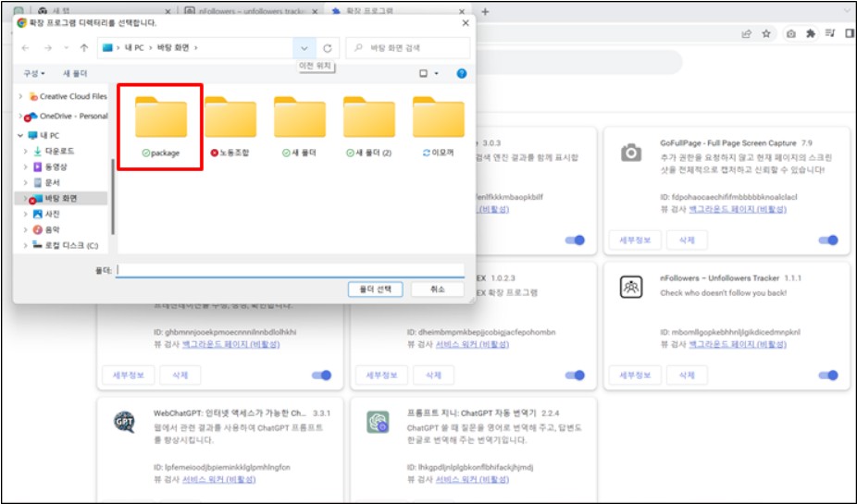Click the 프롬프트 지니 extension card icon
Image resolution: width=857 pixels, height=504 pixels.
378,422
